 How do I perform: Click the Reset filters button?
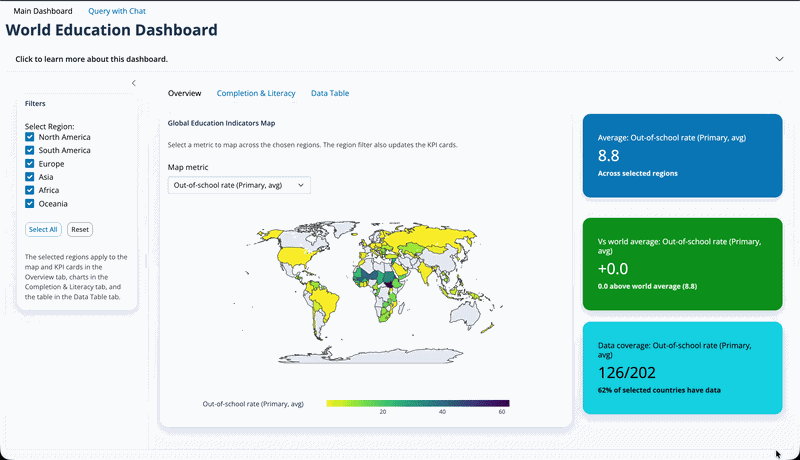click(x=80, y=229)
